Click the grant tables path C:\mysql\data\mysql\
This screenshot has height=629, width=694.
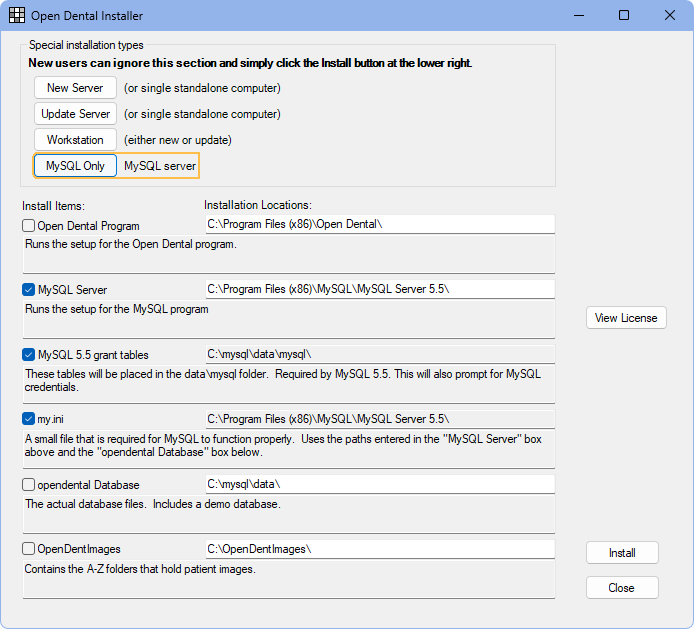(380, 354)
